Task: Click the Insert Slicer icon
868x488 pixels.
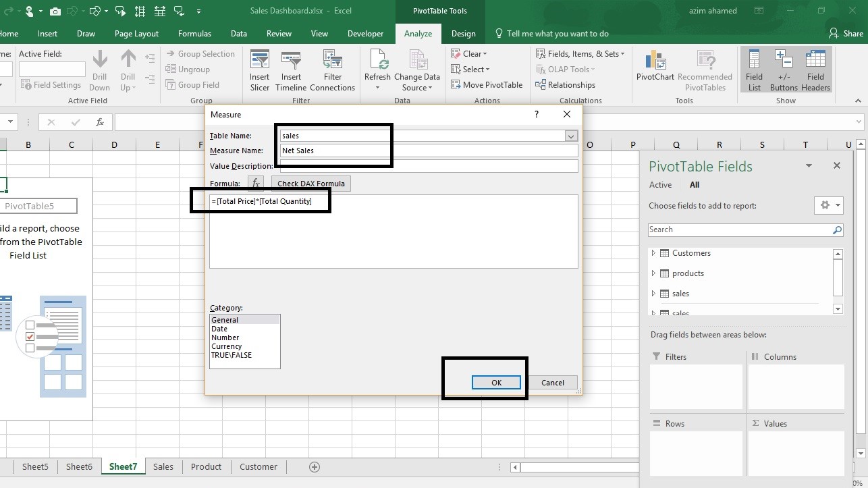Action: pyautogui.click(x=260, y=70)
